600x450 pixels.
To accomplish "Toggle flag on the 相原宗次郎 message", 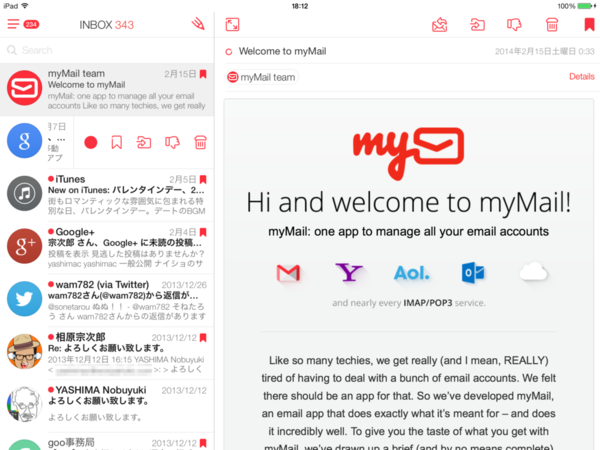I will (203, 338).
